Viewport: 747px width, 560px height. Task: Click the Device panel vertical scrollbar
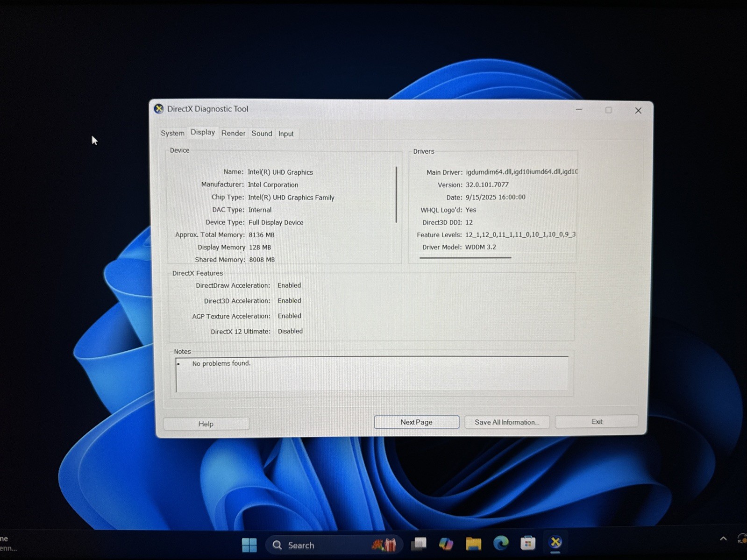click(x=396, y=194)
